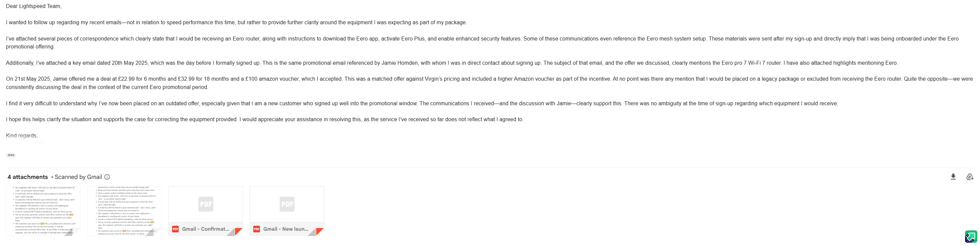This screenshot has height=246, width=980.
Task: Open the green arrow extension icon
Action: tap(971, 236)
